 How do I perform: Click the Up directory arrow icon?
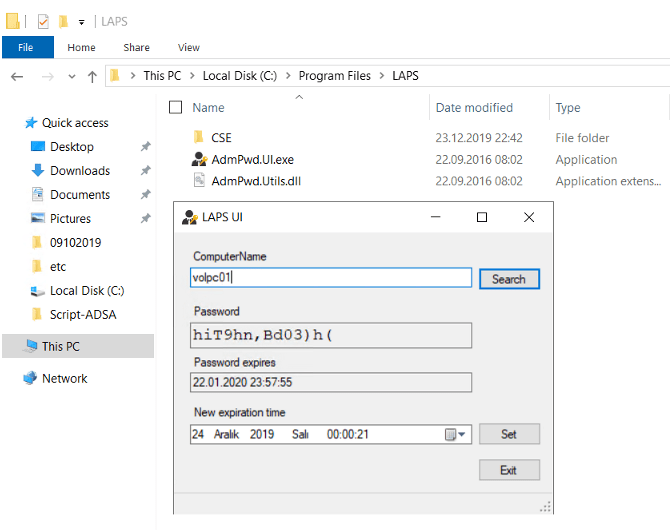pos(92,76)
